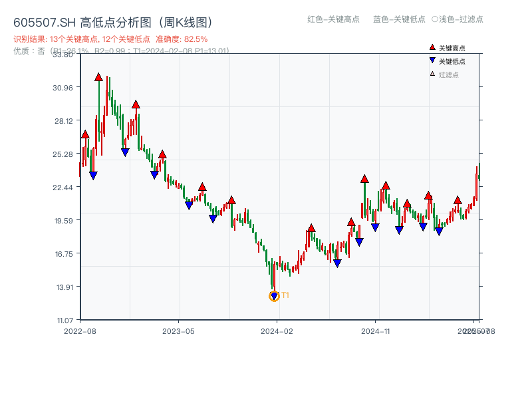
Task: Click the 19.59 y-axis label
Action: tap(63, 221)
